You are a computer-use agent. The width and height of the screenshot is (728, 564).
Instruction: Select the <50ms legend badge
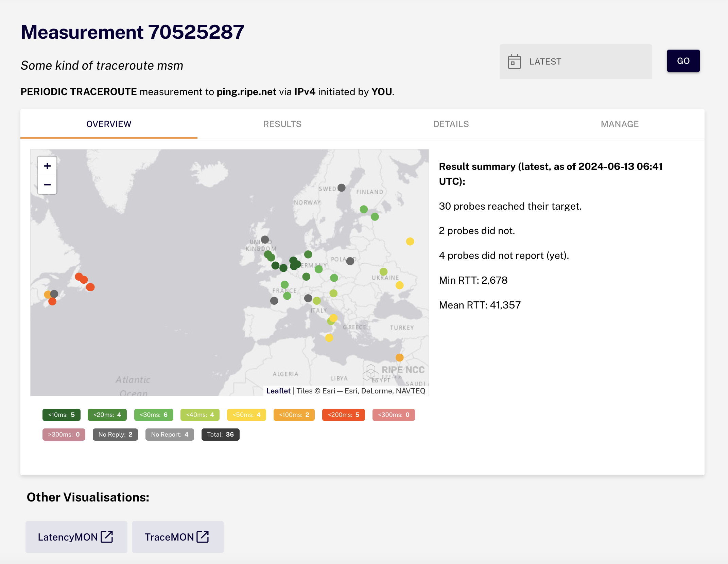tap(246, 415)
